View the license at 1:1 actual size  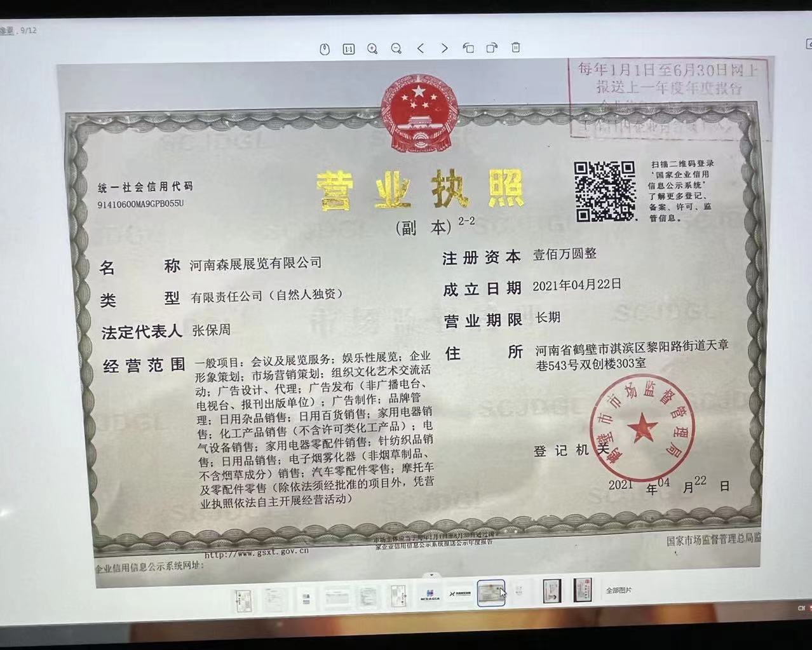pos(348,48)
